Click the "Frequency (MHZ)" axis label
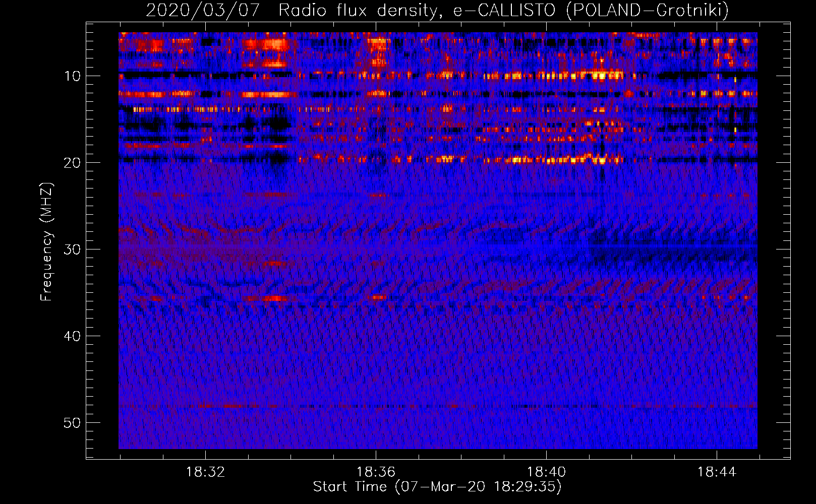Image resolution: width=816 pixels, height=504 pixels. (46, 242)
